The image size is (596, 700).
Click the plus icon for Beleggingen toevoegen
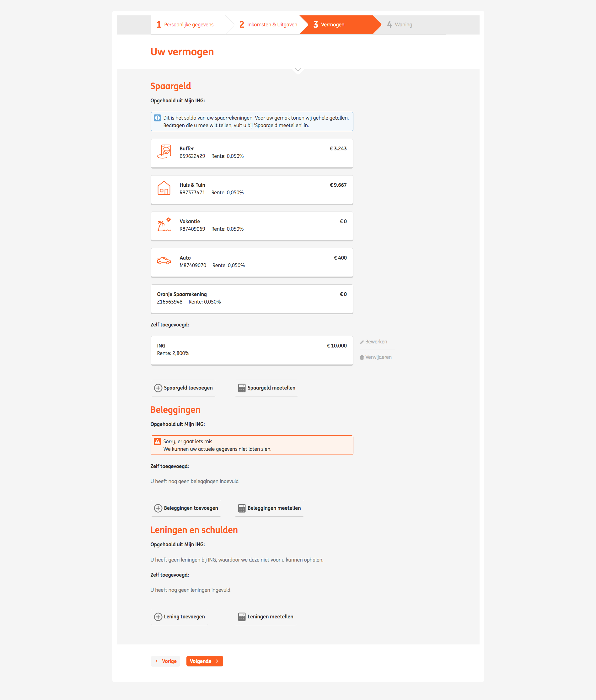(158, 508)
